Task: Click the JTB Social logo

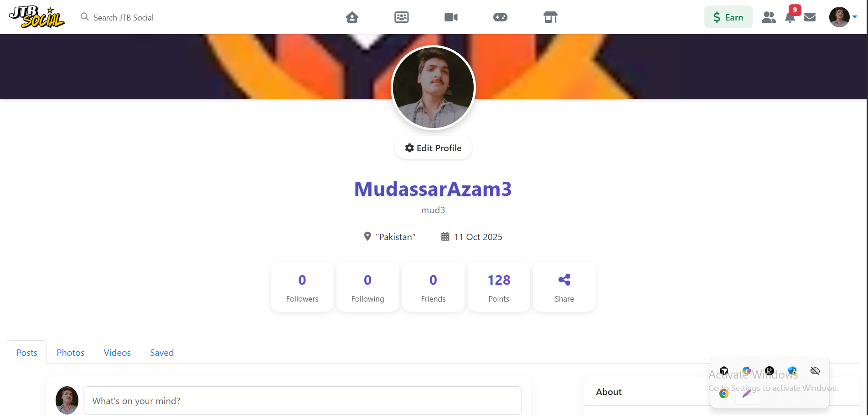Action: [x=37, y=17]
